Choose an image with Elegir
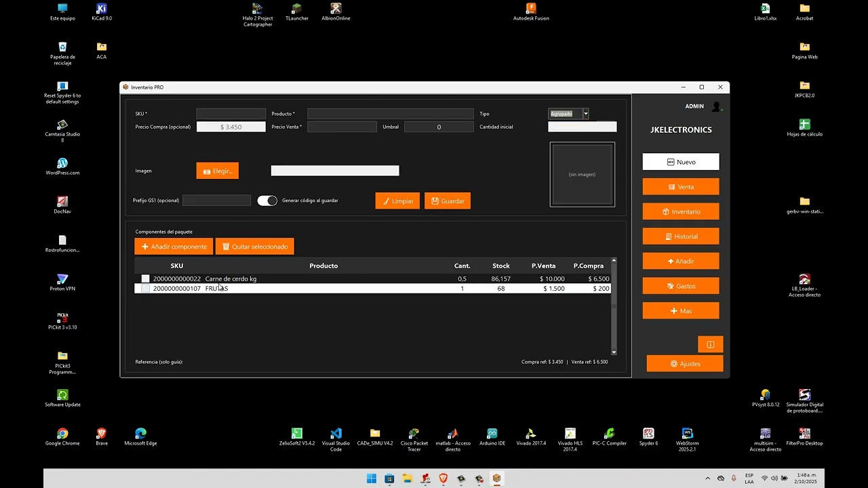Image resolution: width=868 pixels, height=488 pixels. (218, 171)
